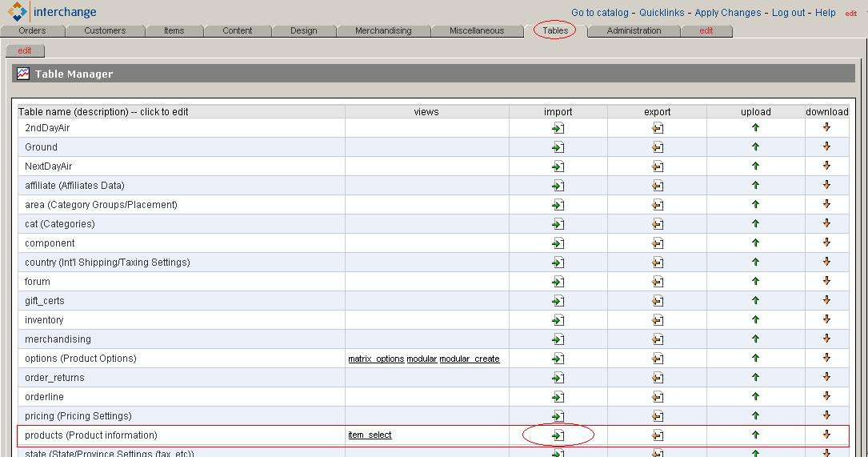Edit the component table
Screen dimensions: 868x457
50,243
